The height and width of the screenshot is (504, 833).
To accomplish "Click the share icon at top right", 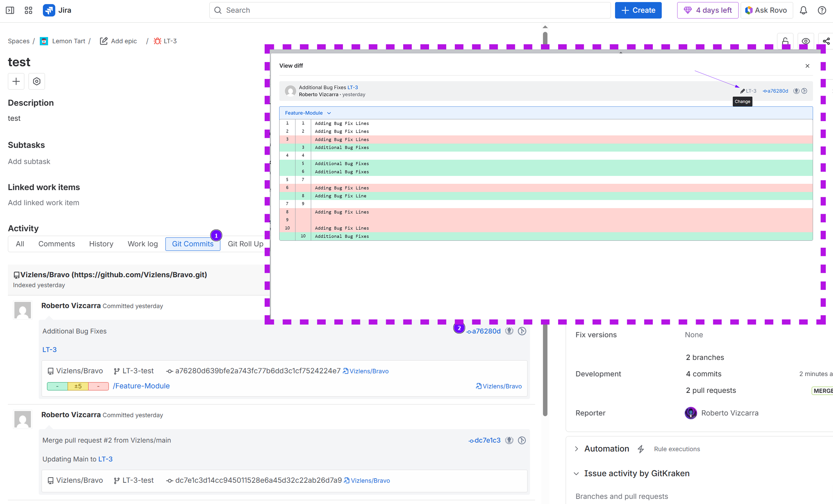I will tap(826, 41).
